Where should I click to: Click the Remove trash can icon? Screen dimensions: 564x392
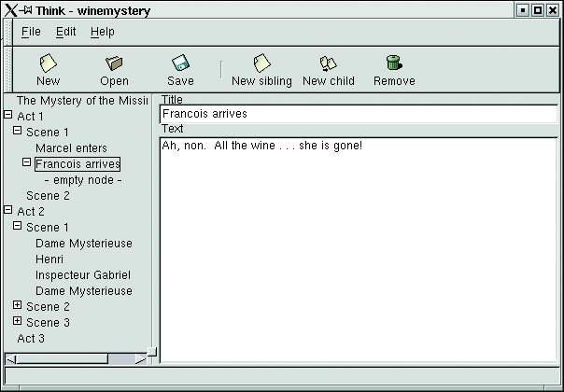[x=394, y=63]
